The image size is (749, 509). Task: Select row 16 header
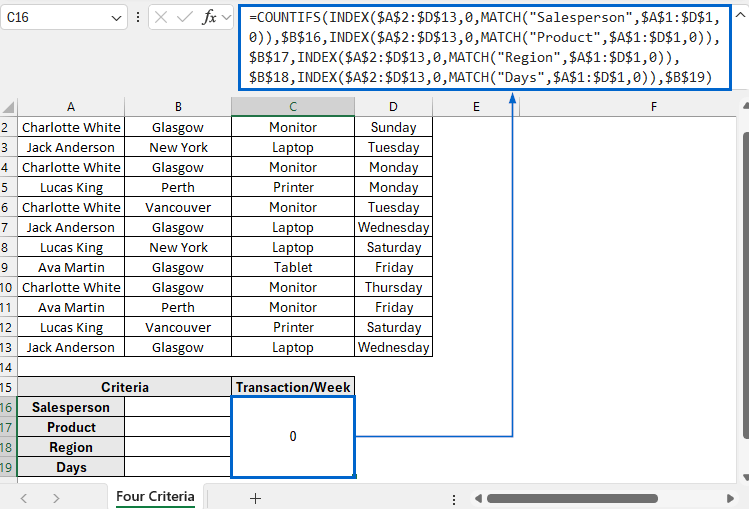tap(8, 407)
